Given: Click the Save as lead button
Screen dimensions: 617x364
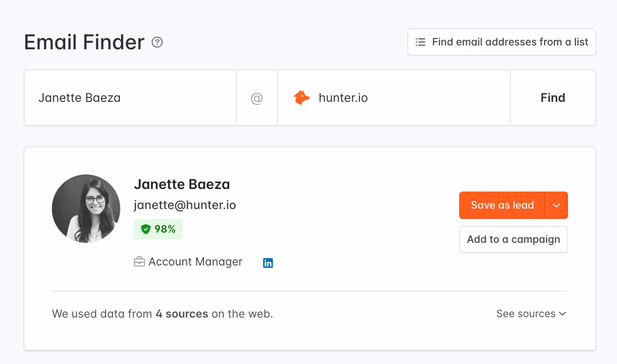Looking at the screenshot, I should (502, 205).
